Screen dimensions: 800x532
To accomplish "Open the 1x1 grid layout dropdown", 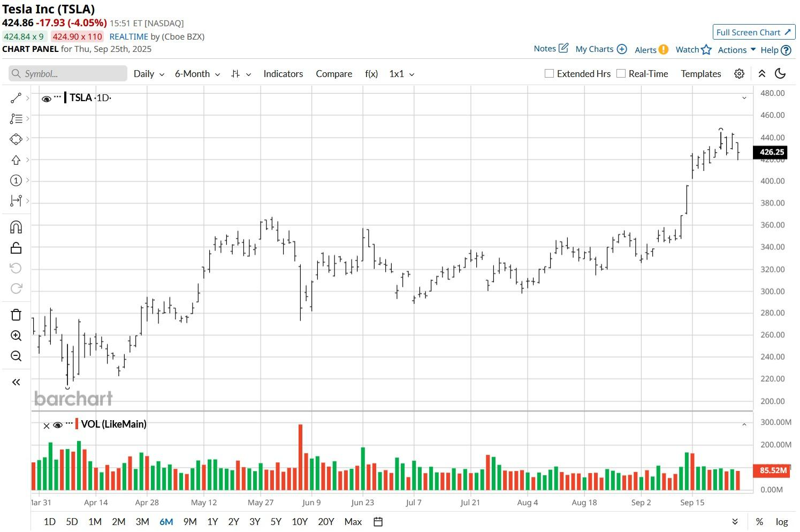I will coord(402,74).
